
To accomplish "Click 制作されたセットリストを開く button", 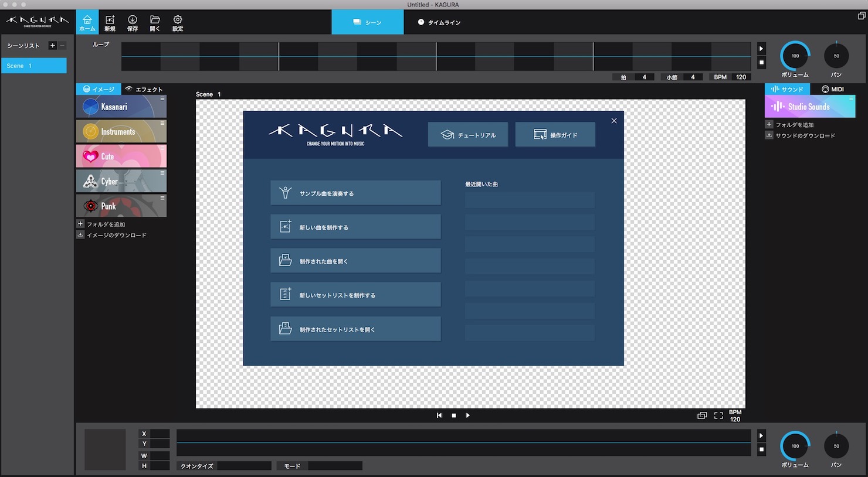I will tap(355, 329).
